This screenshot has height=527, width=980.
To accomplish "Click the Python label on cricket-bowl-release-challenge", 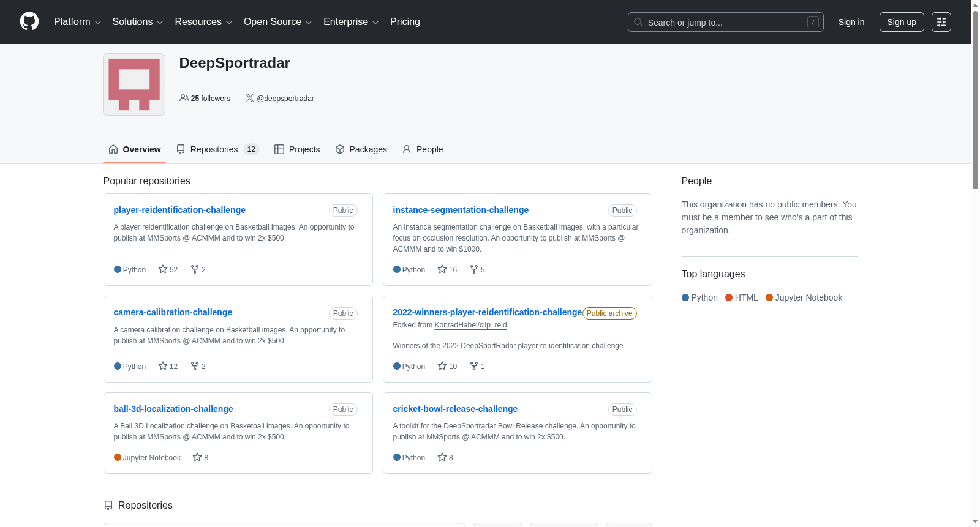I will tap(413, 458).
